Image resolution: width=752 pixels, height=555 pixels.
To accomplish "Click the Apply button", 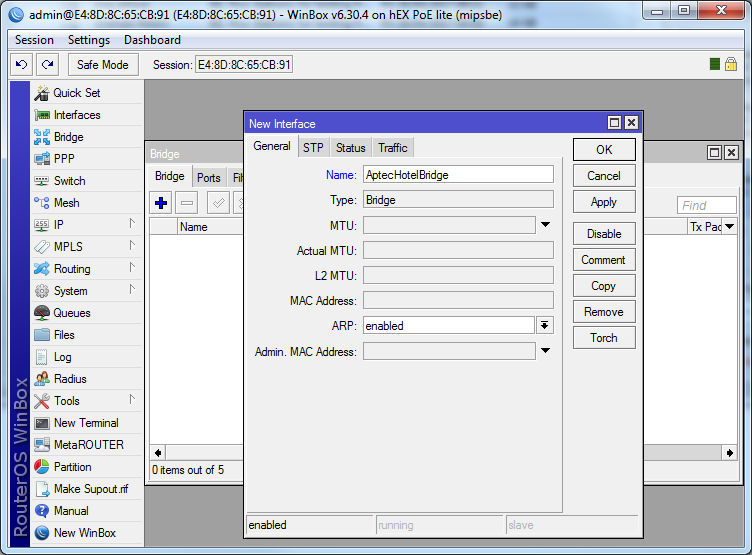I will [604, 202].
